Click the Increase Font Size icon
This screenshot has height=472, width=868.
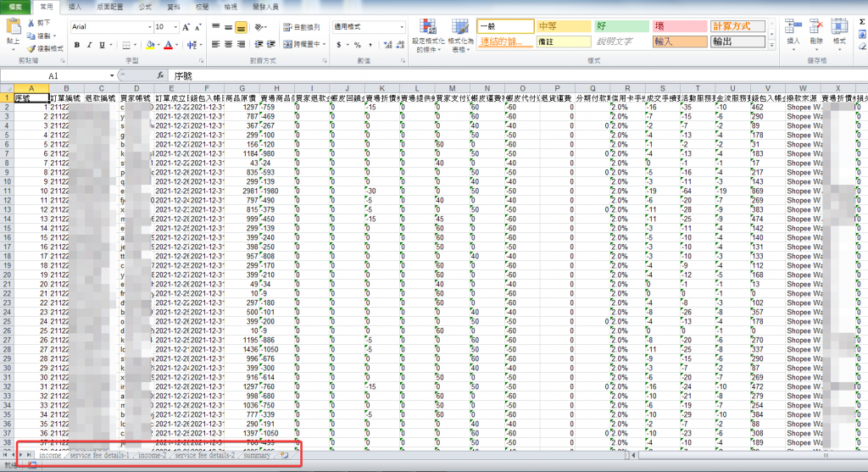[x=184, y=27]
